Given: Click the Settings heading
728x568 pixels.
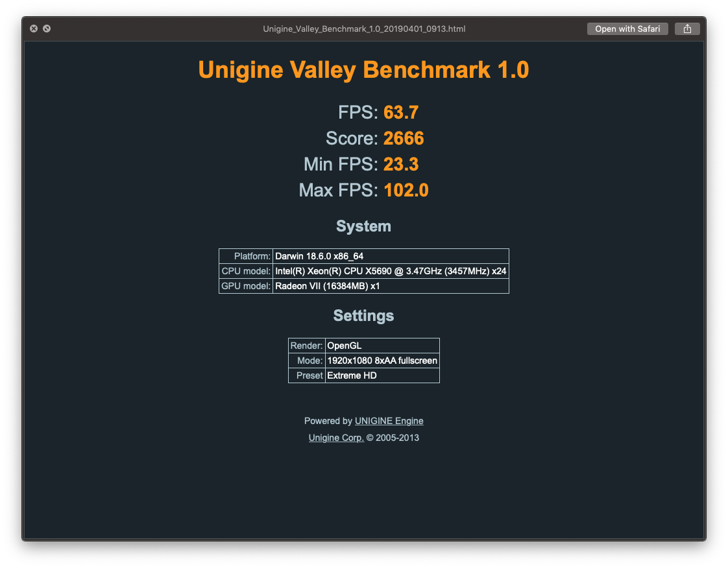Looking at the screenshot, I should [x=363, y=316].
